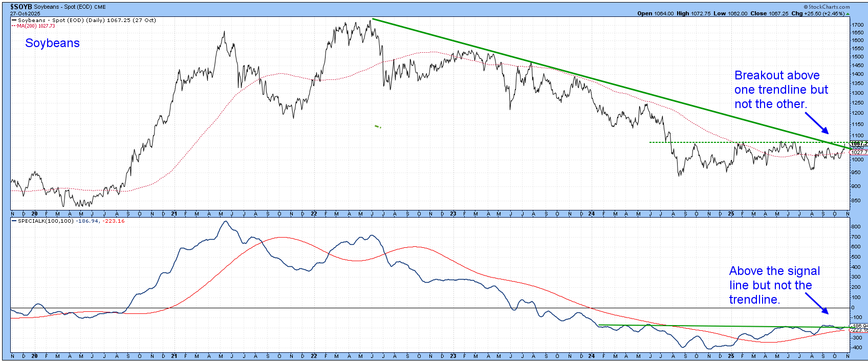Click the small green mark below 2022 peak

(378, 126)
